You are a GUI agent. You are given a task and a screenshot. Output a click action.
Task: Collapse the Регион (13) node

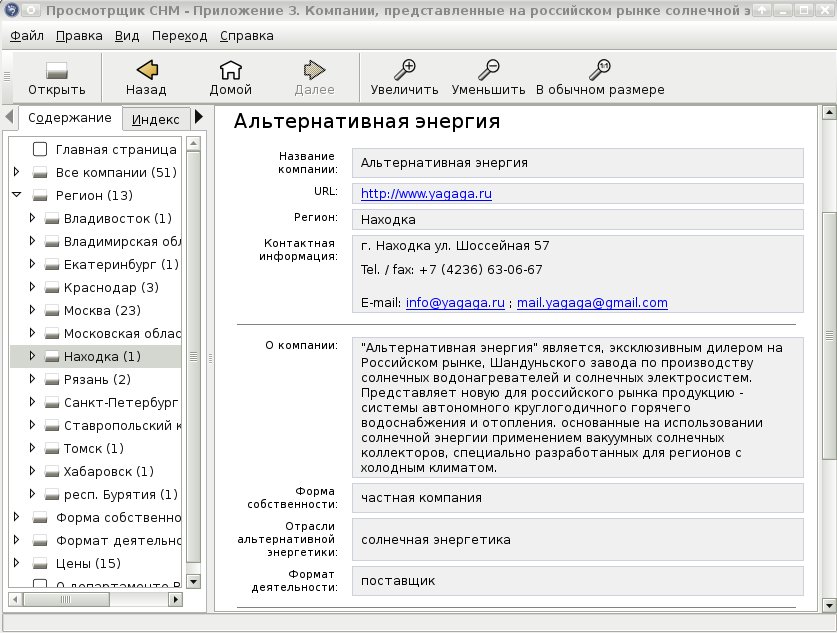(x=17, y=195)
